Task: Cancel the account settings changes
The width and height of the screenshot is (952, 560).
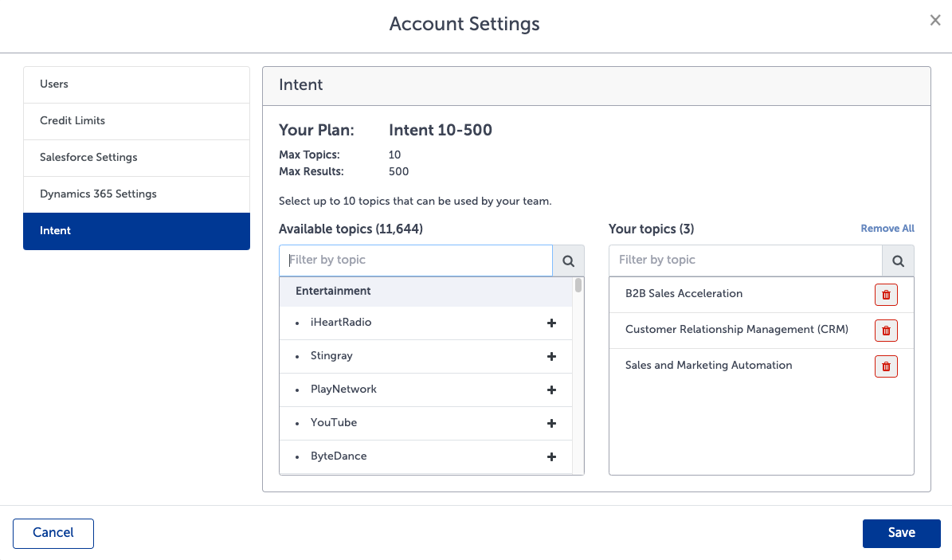Action: point(53,533)
